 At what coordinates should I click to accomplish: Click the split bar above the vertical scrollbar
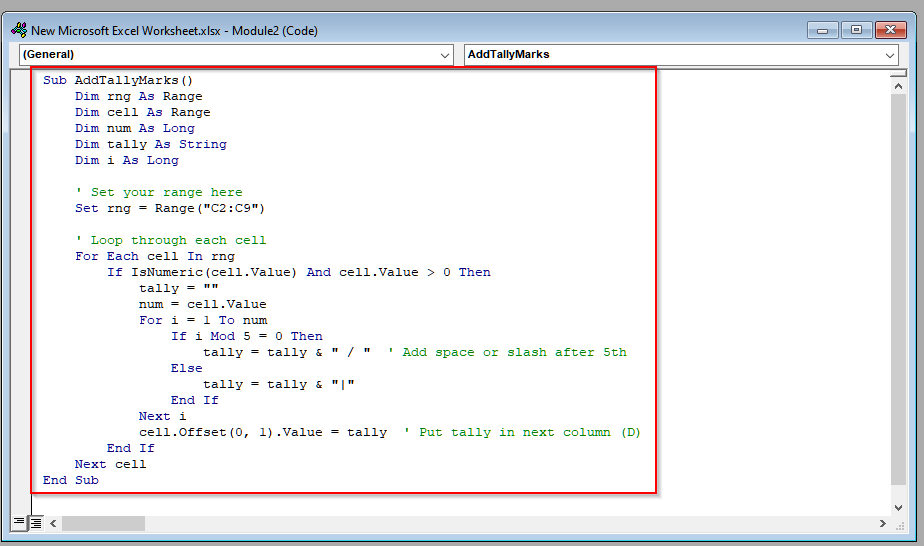(x=898, y=74)
